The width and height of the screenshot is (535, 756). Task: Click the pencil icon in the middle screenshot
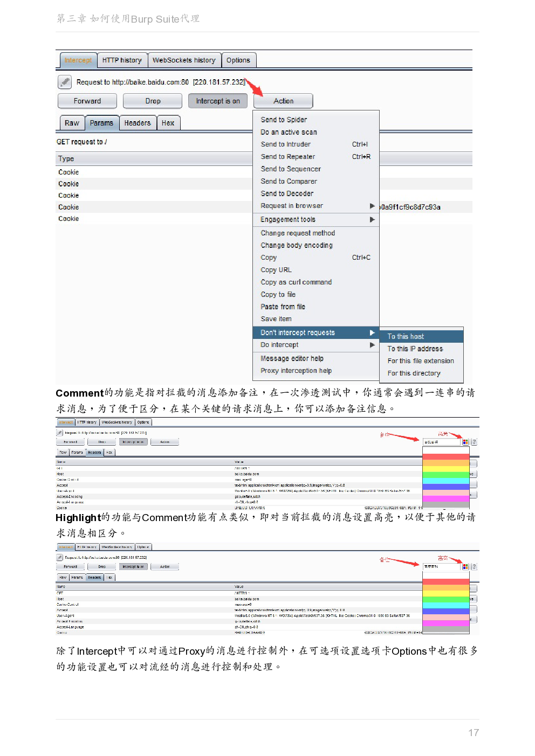pos(59,433)
